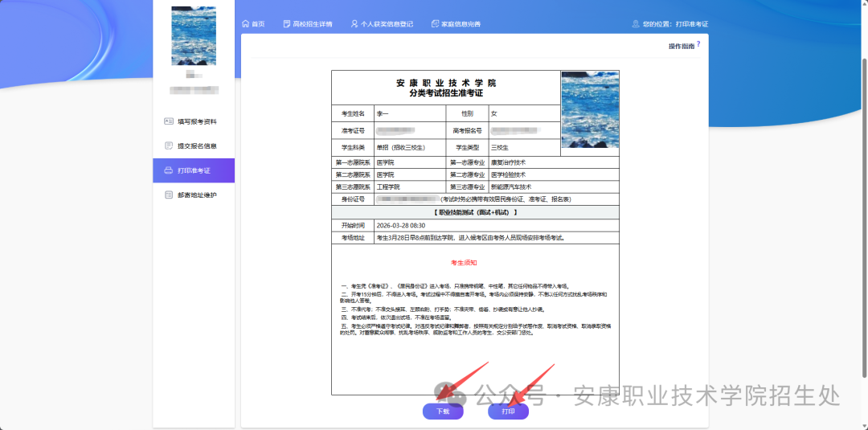The image size is (868, 430).
Task: Click the home icon beside 首页
Action: pos(245,24)
